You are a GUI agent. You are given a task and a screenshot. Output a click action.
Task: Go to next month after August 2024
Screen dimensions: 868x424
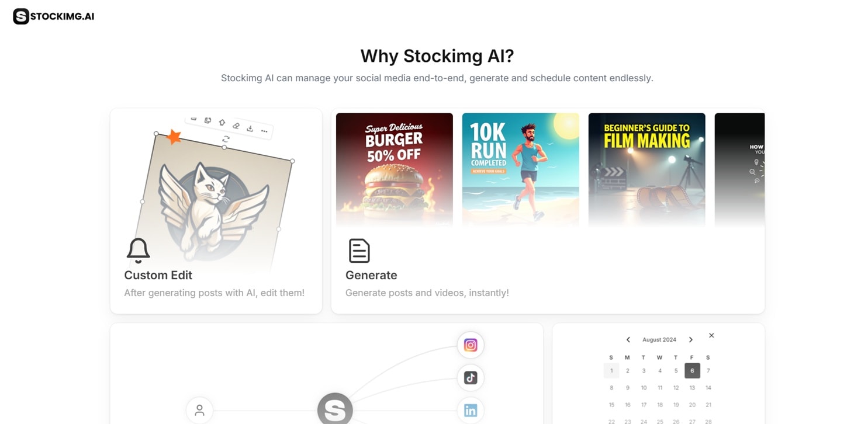[x=690, y=340]
